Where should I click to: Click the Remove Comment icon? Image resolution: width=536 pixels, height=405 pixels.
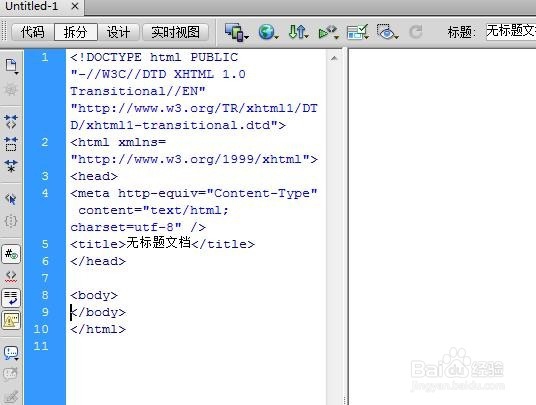(x=11, y=374)
